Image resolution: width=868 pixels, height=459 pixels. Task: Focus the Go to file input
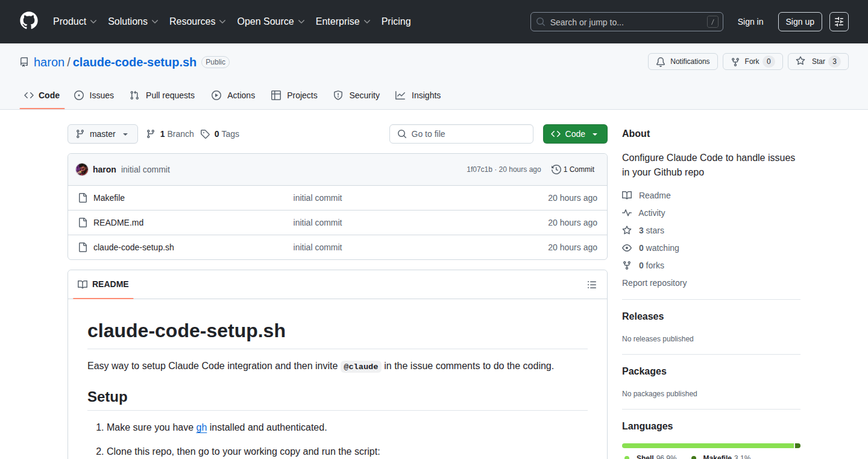tap(461, 134)
